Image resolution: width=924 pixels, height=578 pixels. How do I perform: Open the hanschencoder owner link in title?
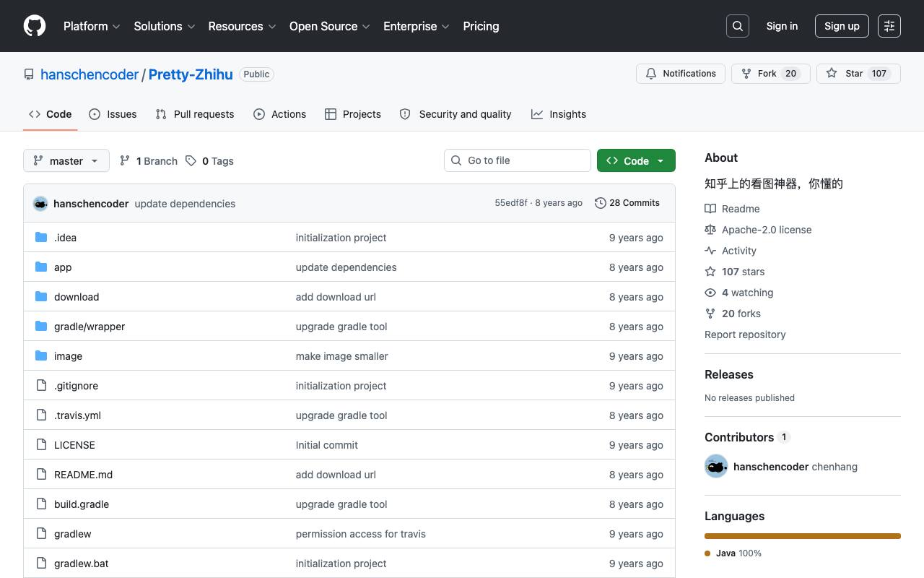[90, 74]
